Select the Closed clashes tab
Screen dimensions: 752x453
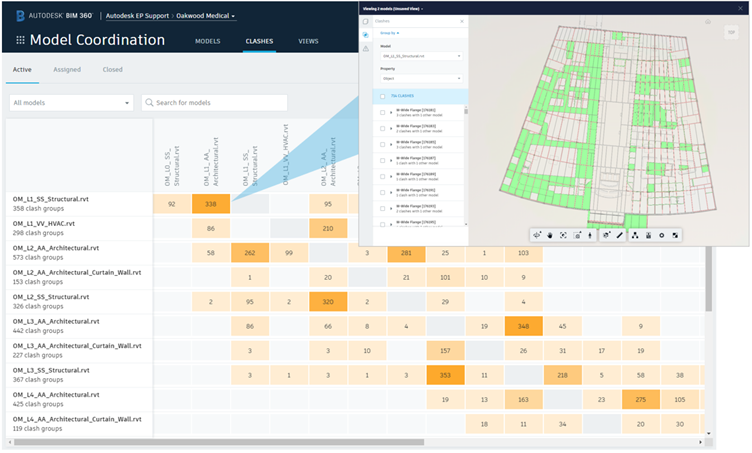click(x=113, y=70)
